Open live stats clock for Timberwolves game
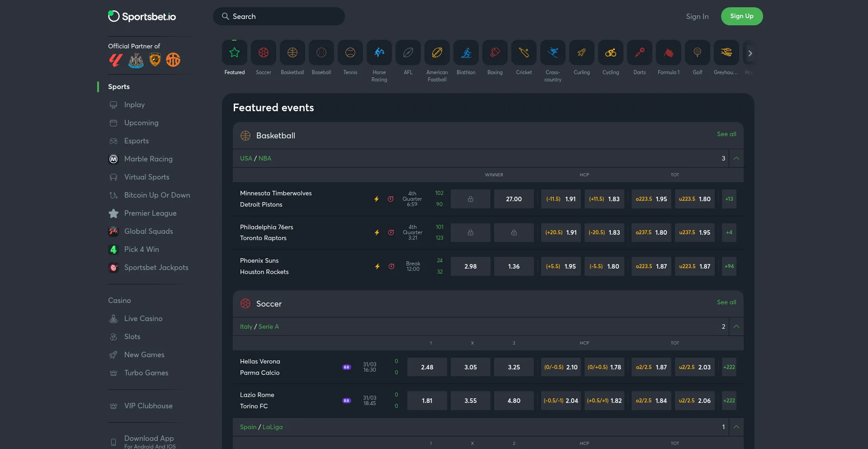The height and width of the screenshot is (449, 868). tap(391, 199)
